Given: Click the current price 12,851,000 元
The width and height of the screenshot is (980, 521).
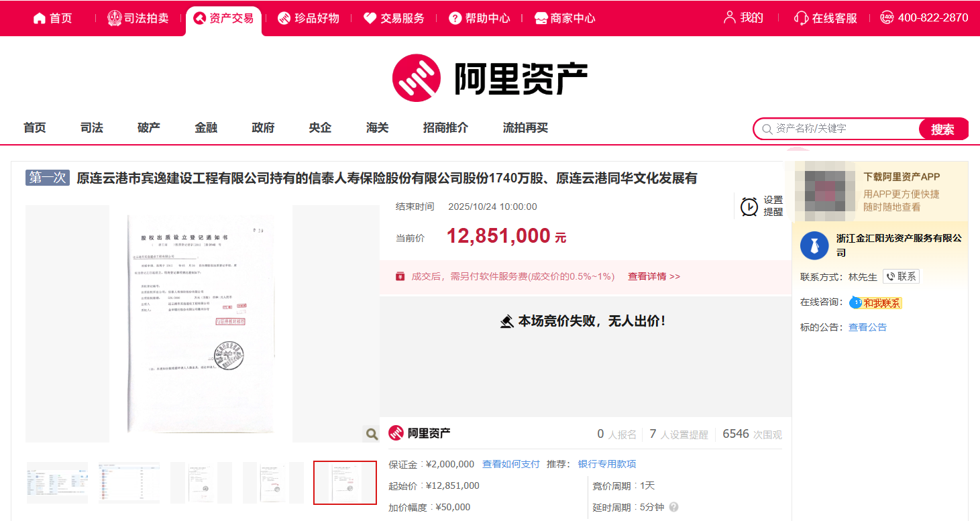Looking at the screenshot, I should point(506,236).
